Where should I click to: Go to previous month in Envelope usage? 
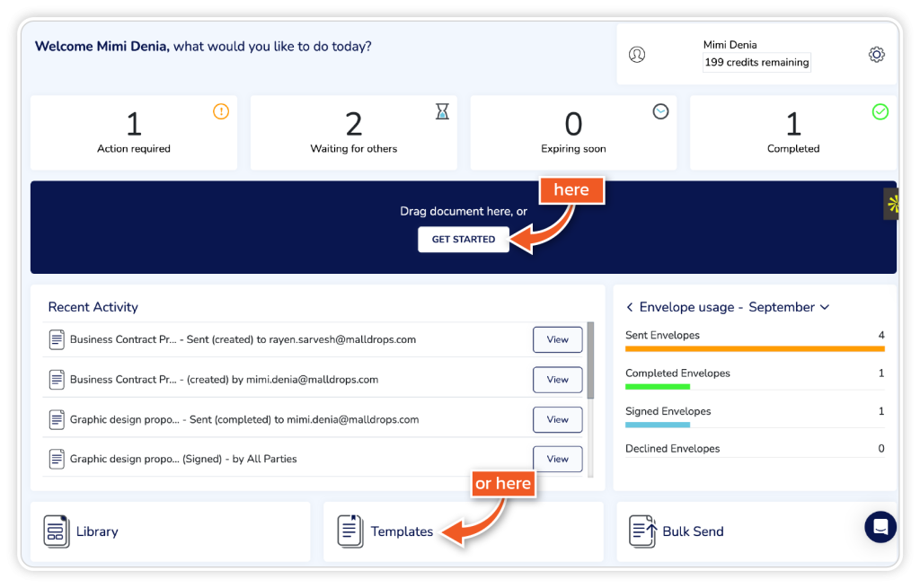[630, 307]
